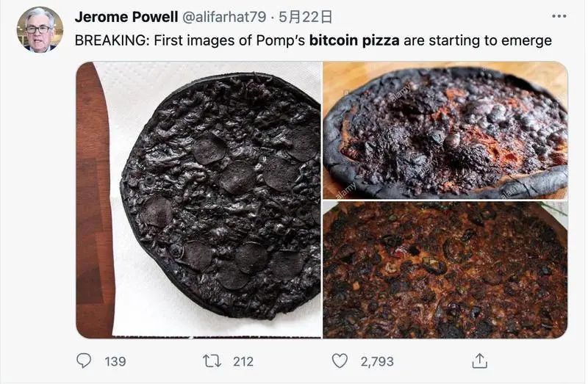Screen dimensions: 588x384
Task: Click the word "BREAKING" in the tweet
Action: click(106, 40)
